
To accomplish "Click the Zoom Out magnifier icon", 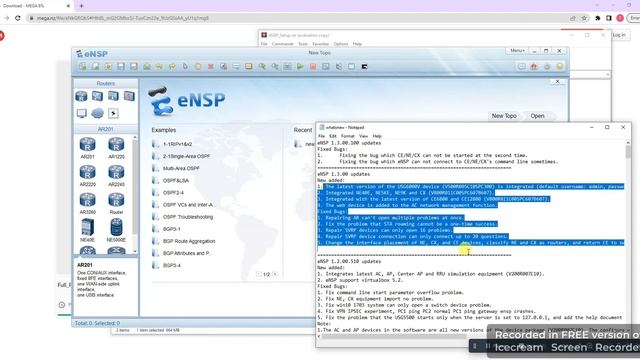I will click(275, 67).
